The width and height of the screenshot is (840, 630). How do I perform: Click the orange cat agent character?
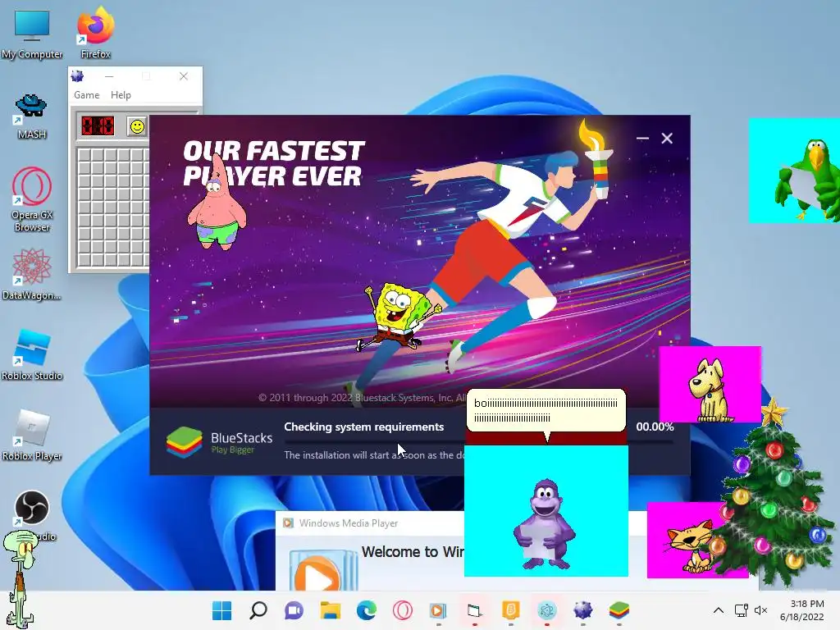tap(692, 546)
